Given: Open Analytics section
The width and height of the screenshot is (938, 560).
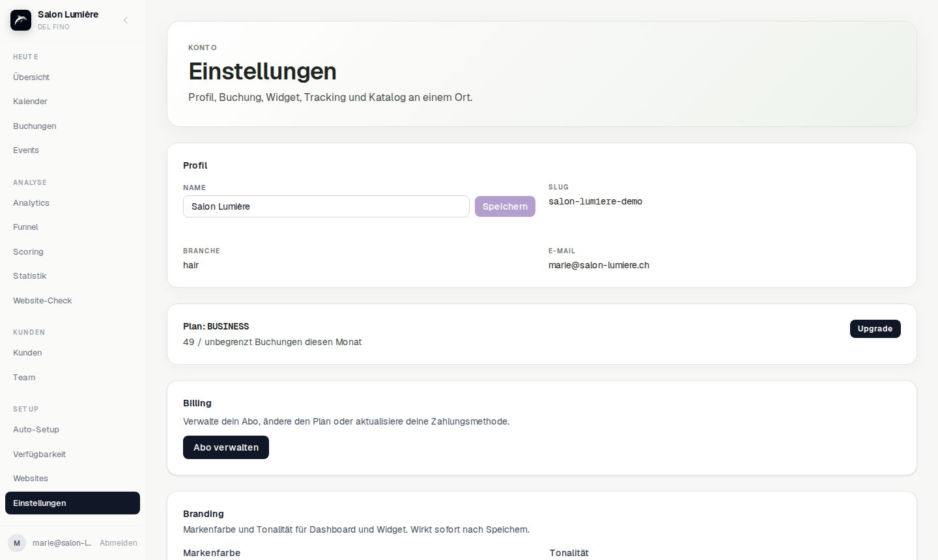Looking at the screenshot, I should 72,203.
